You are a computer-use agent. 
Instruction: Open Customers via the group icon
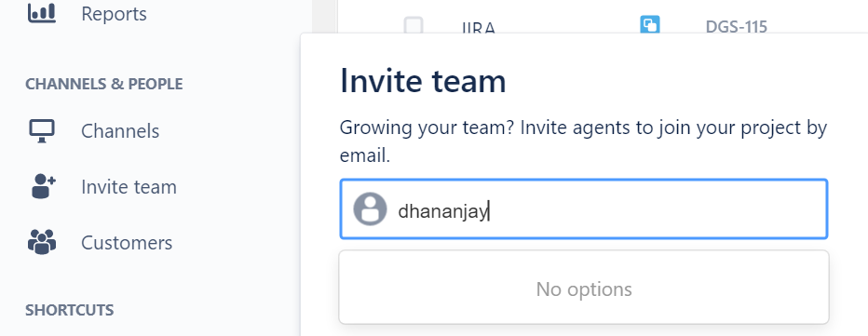[42, 242]
